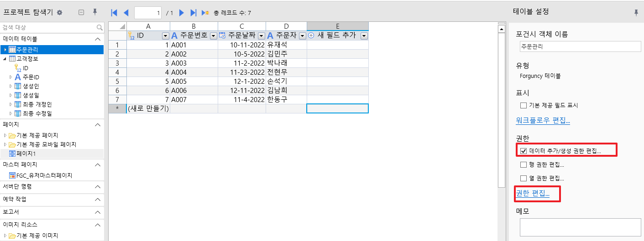Pin the project explorer panel

coord(95,13)
